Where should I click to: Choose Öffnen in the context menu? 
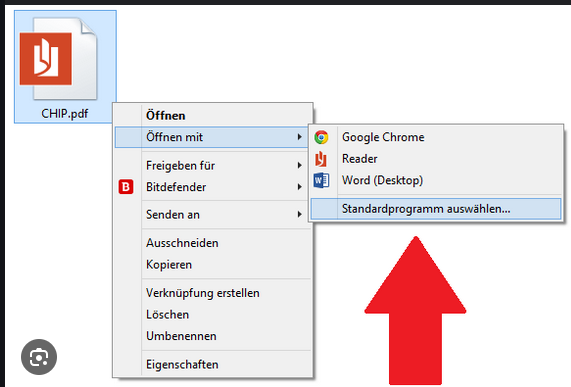[213, 115]
